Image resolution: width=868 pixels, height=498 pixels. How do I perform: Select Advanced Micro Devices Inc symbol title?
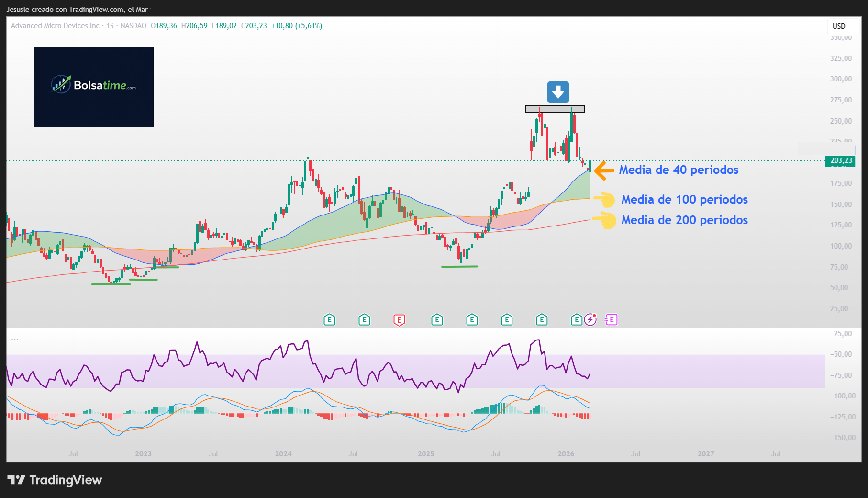(x=55, y=26)
